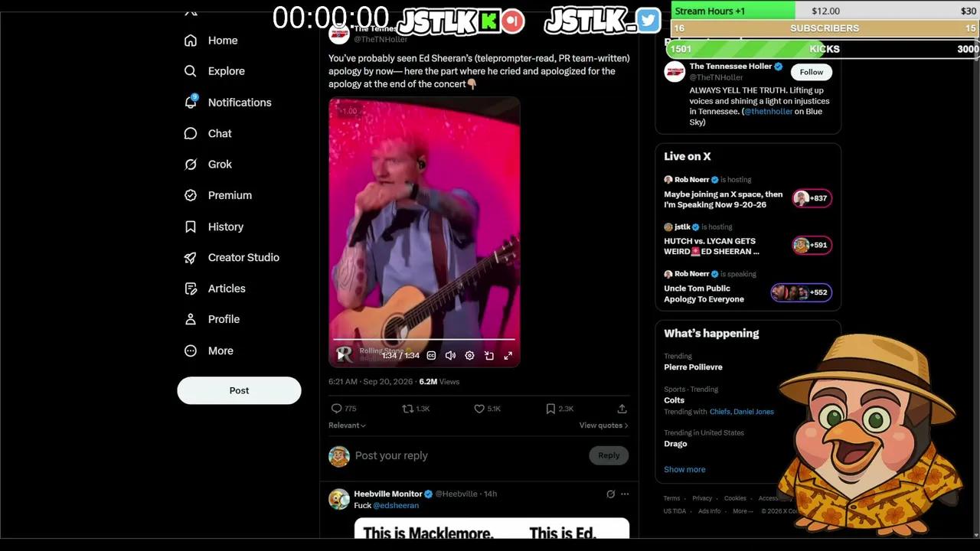Click the share icon on the tweet

tap(622, 409)
